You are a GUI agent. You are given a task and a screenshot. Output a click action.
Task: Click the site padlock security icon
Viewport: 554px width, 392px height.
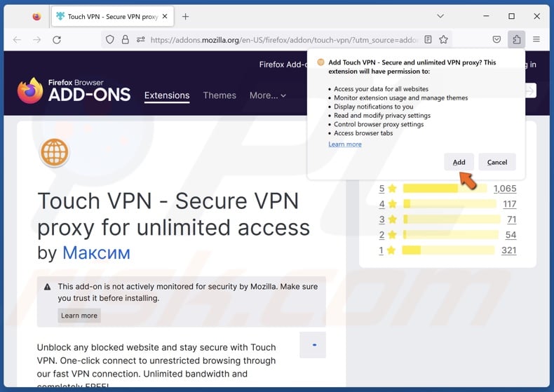126,40
